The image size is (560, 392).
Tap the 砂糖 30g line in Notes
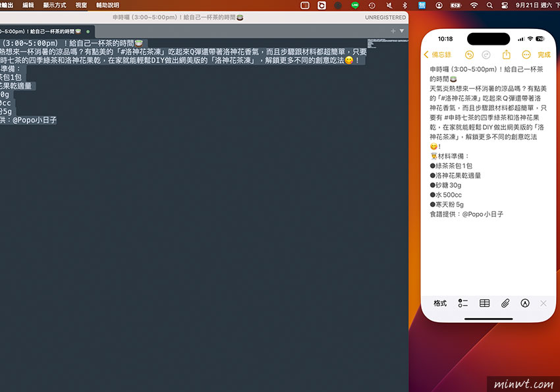(x=446, y=185)
